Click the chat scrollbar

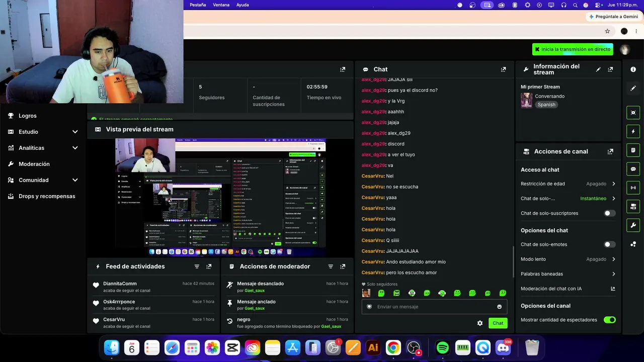513,261
